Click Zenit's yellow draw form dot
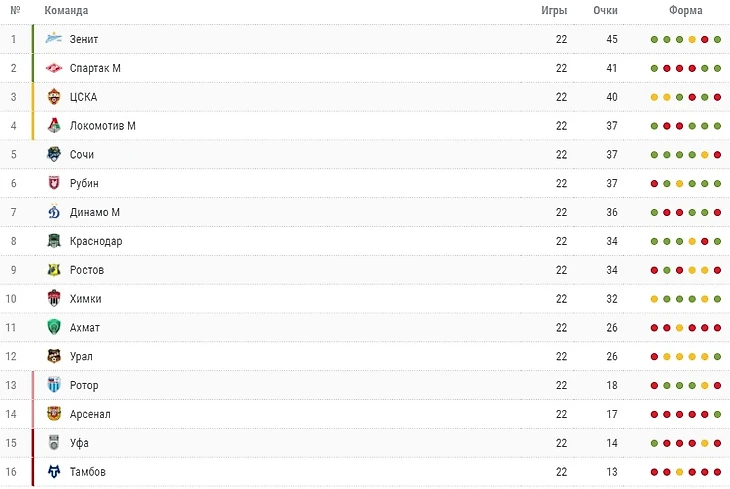Image resolution: width=730 pixels, height=489 pixels. [692, 40]
